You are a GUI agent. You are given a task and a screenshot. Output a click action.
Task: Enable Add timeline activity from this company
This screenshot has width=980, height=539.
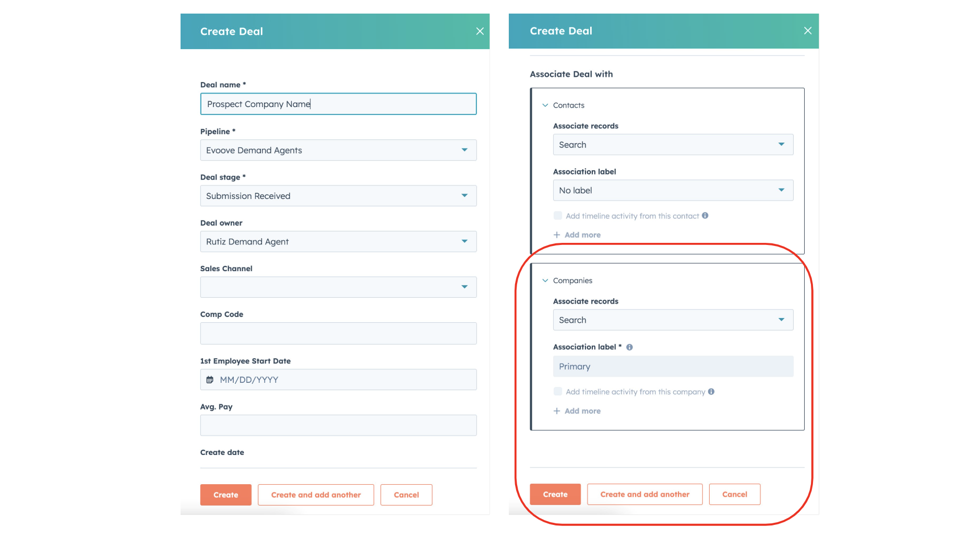558,392
